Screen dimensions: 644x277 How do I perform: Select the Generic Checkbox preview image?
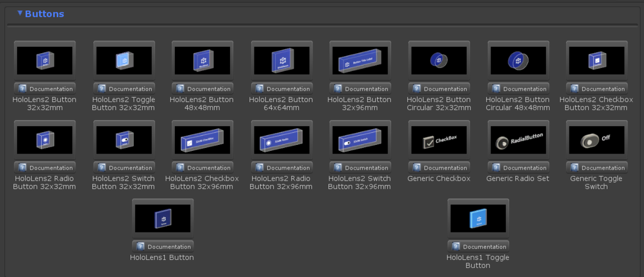[439, 140]
